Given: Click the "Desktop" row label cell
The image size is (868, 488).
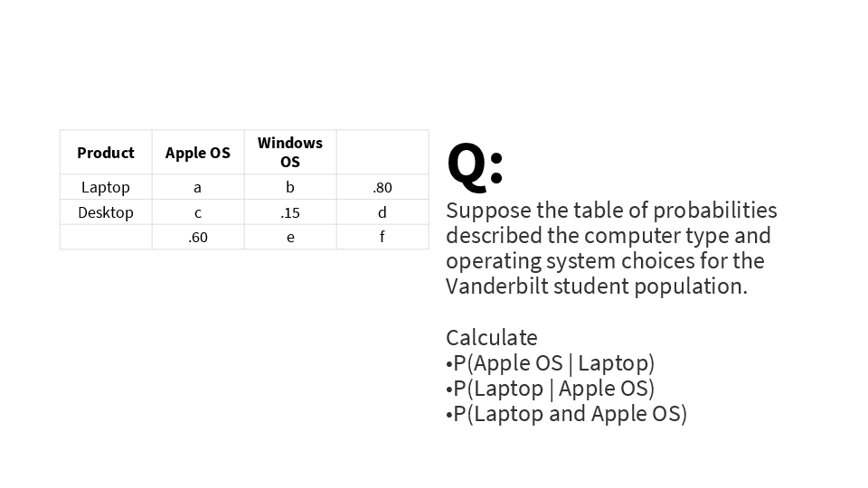Looking at the screenshot, I should tap(106, 212).
